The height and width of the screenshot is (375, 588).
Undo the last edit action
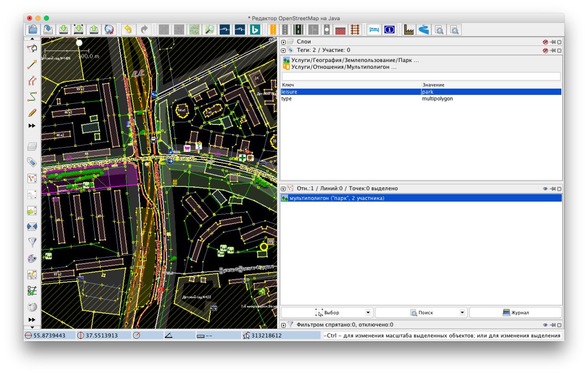coord(128,29)
